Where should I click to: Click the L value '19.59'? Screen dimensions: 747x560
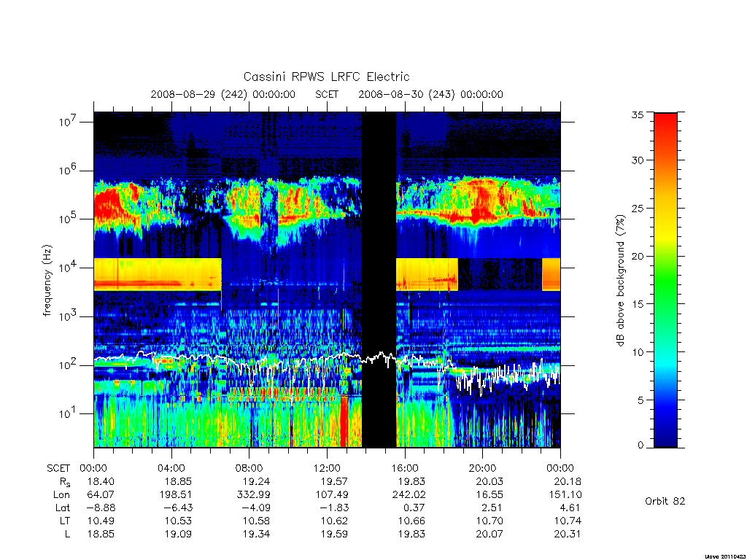pos(334,534)
